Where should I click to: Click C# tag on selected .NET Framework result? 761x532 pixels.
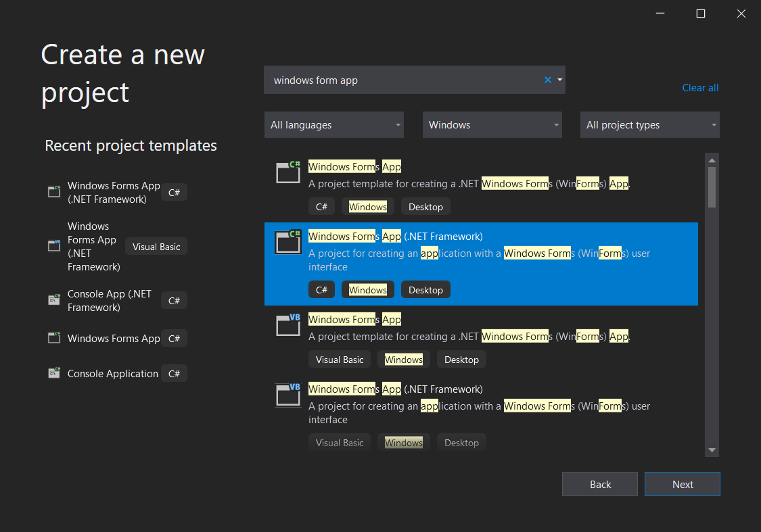(321, 290)
